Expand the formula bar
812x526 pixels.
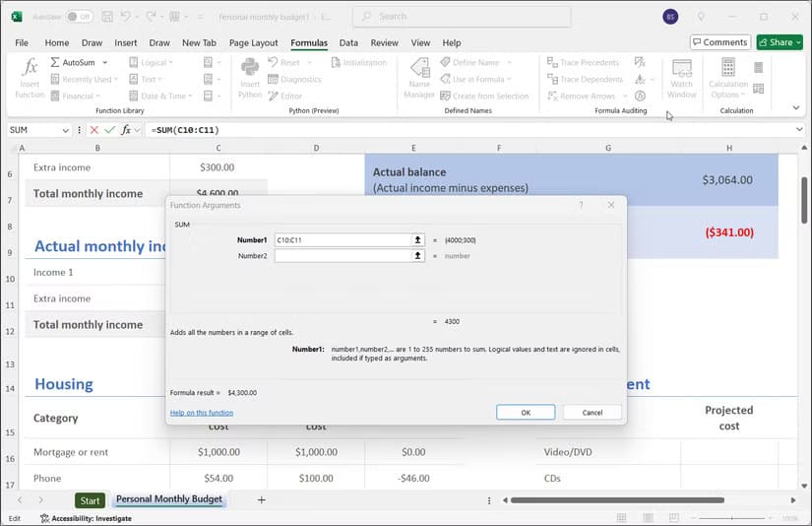(x=799, y=130)
